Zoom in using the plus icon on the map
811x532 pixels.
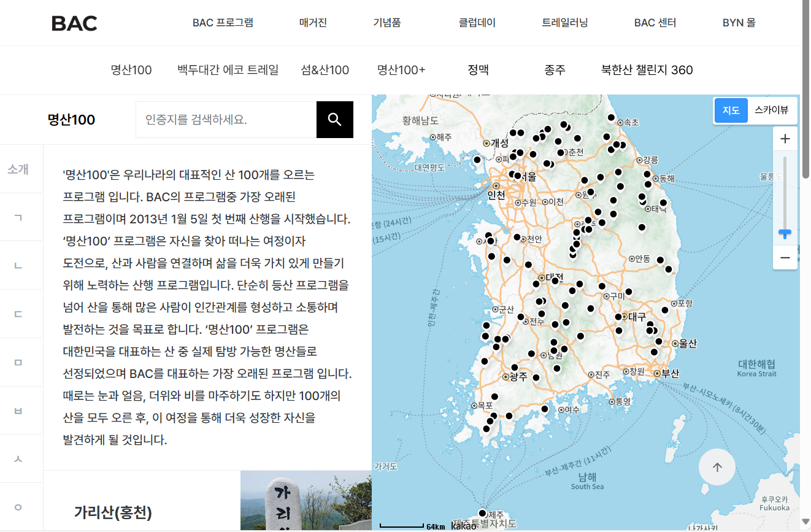(785, 139)
